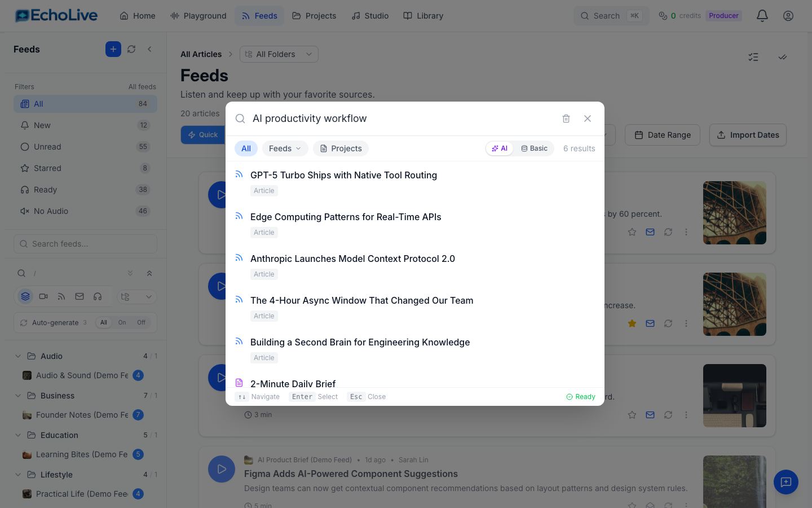Select the video content filter icon
This screenshot has width=812, height=508.
(x=43, y=296)
